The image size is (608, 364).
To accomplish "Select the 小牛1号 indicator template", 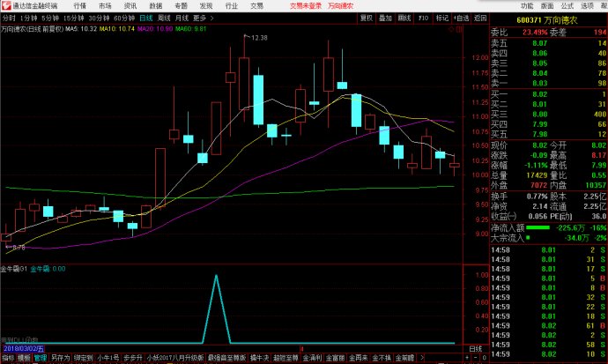I will [108, 358].
